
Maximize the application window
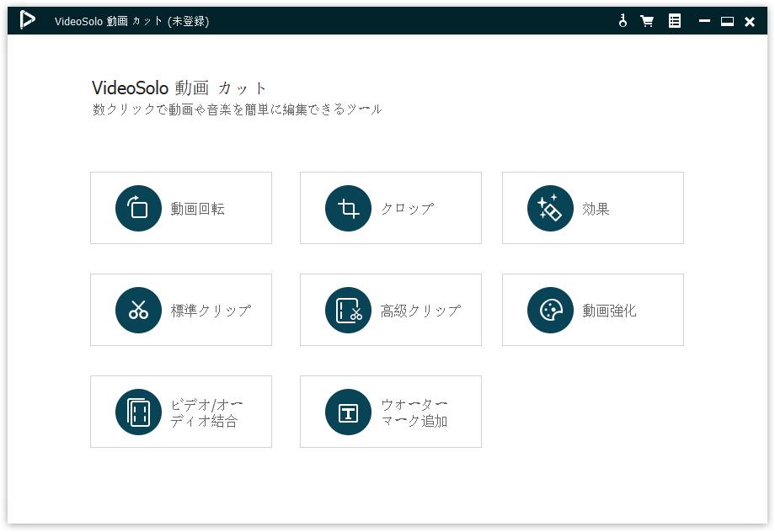(x=727, y=21)
